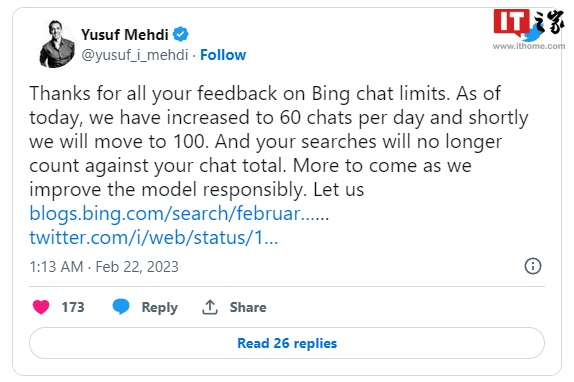
Task: Click the @yusuf_i_mehdi handle
Action: coord(135,55)
